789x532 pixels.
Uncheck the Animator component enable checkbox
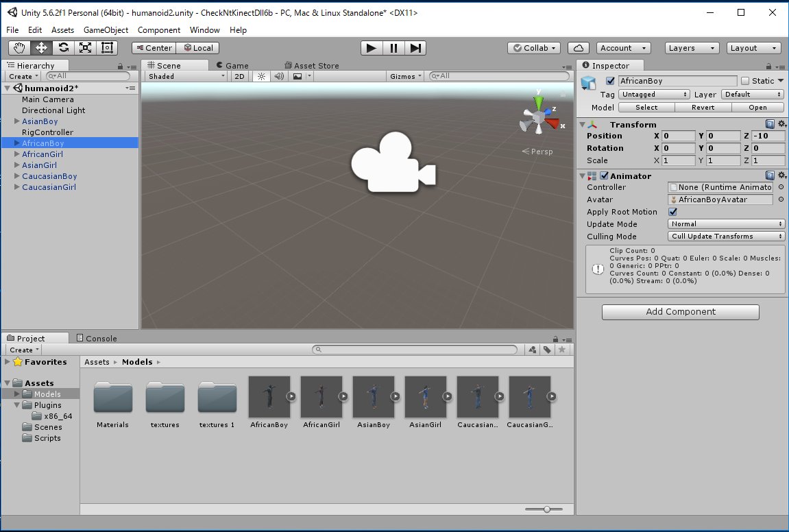coord(604,176)
